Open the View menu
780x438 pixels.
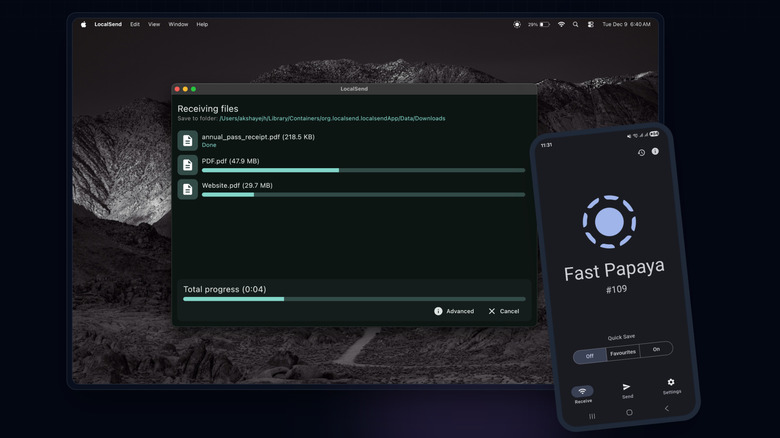pos(154,24)
